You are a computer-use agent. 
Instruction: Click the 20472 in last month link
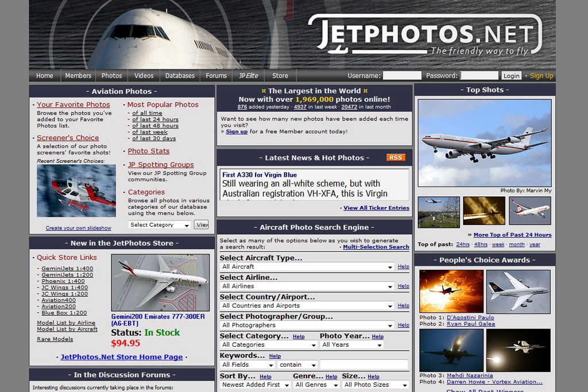pyautogui.click(x=349, y=107)
